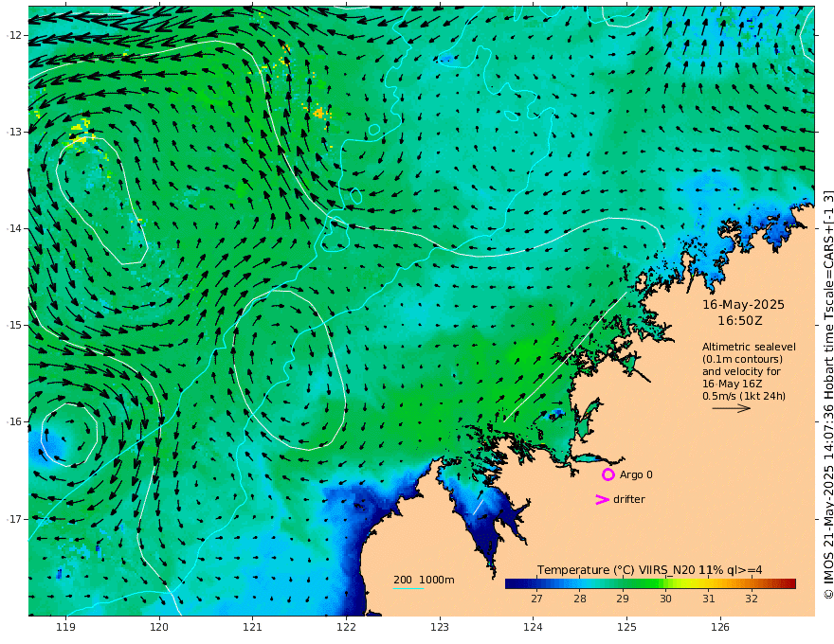Viewport: 834px width, 644px height.
Task: Click the '(0.1m contours)' text line
Action: [x=742, y=359]
